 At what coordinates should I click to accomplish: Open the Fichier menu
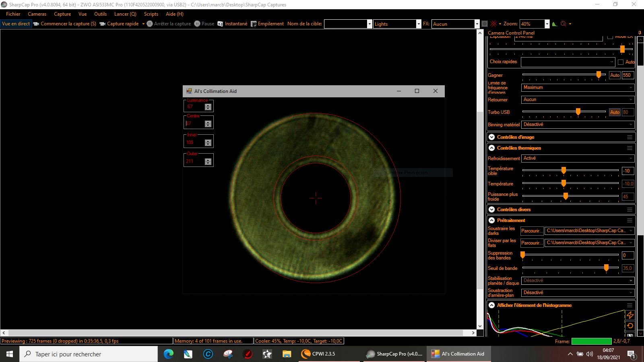pyautogui.click(x=13, y=14)
